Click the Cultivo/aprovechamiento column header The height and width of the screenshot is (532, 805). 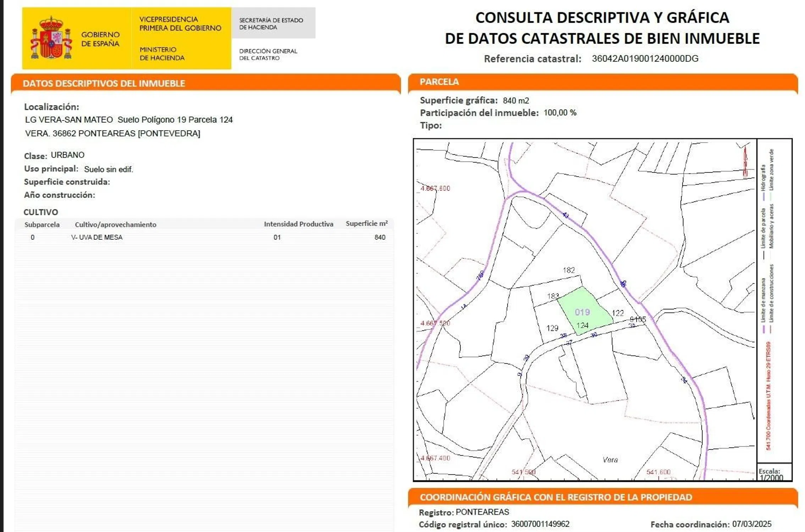coord(115,225)
